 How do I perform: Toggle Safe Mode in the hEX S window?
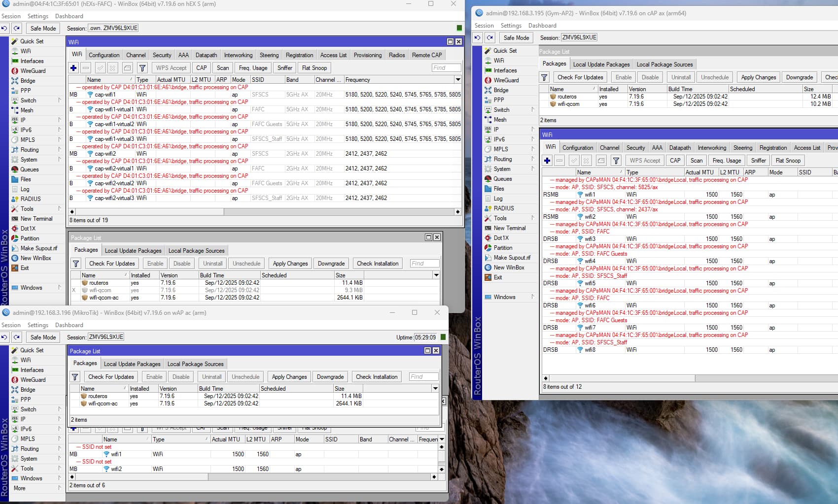tap(43, 29)
